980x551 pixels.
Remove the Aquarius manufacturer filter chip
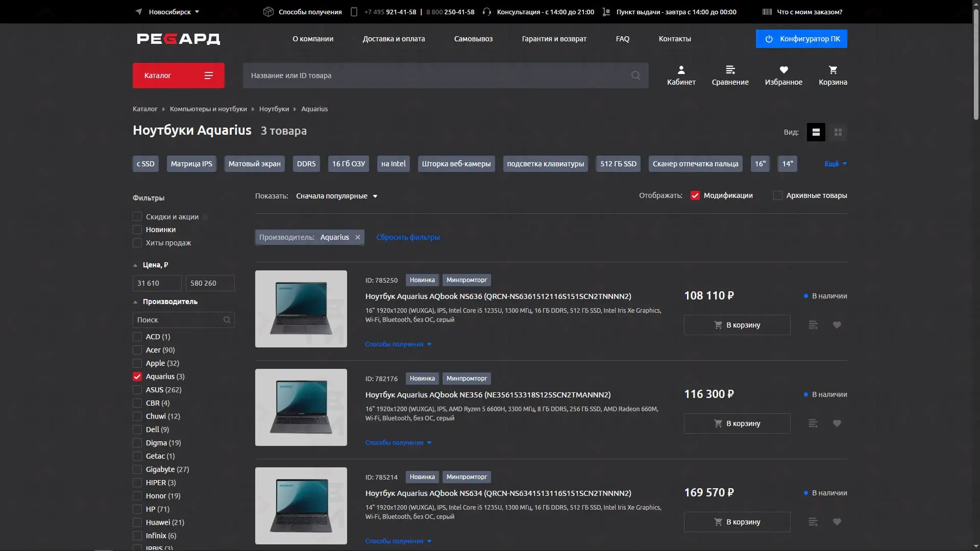[x=358, y=237]
